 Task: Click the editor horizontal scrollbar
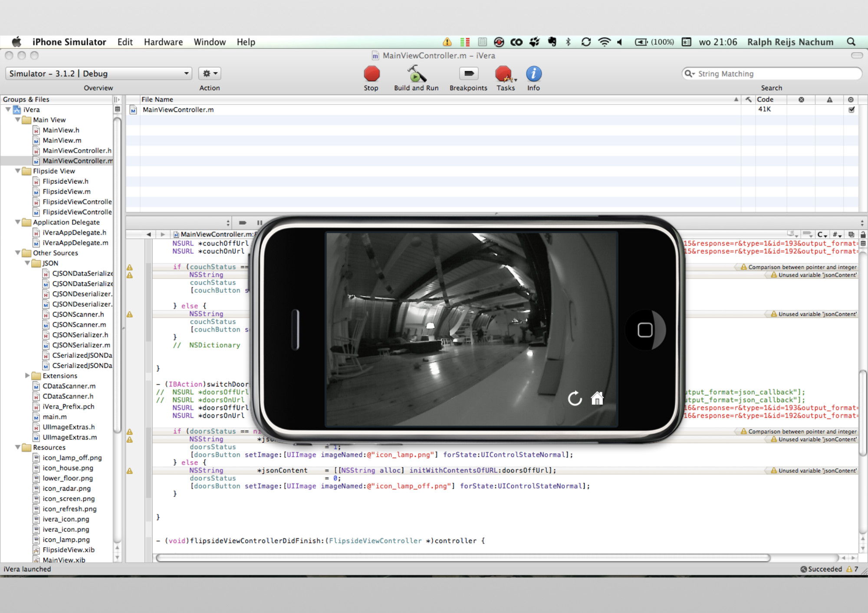click(463, 558)
